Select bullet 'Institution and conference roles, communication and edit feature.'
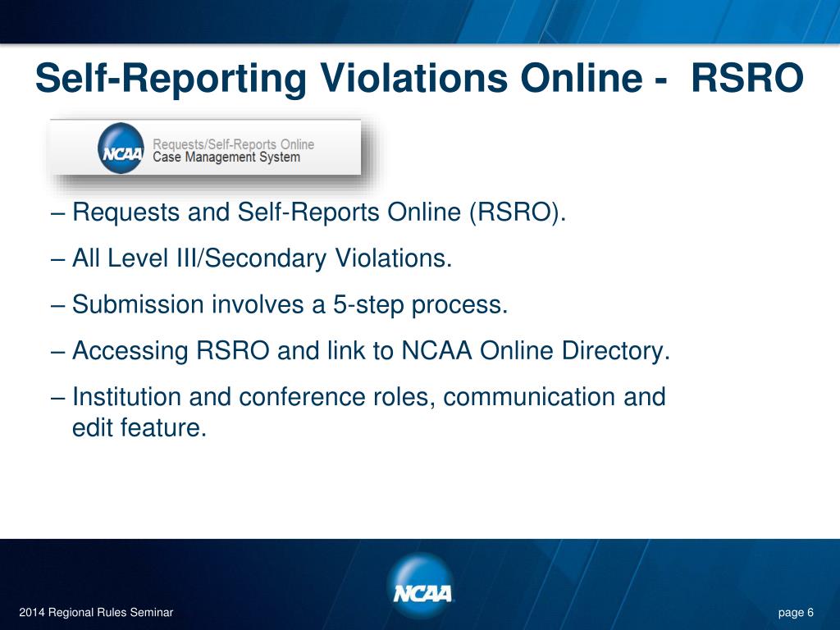Image resolution: width=840 pixels, height=630 pixels. point(358,412)
